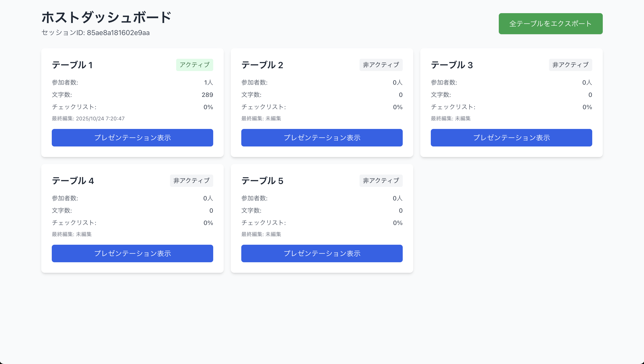Screen dimensions: 644x364
Task: Open the presentation view for テーブル 4
Action: [x=132, y=253]
